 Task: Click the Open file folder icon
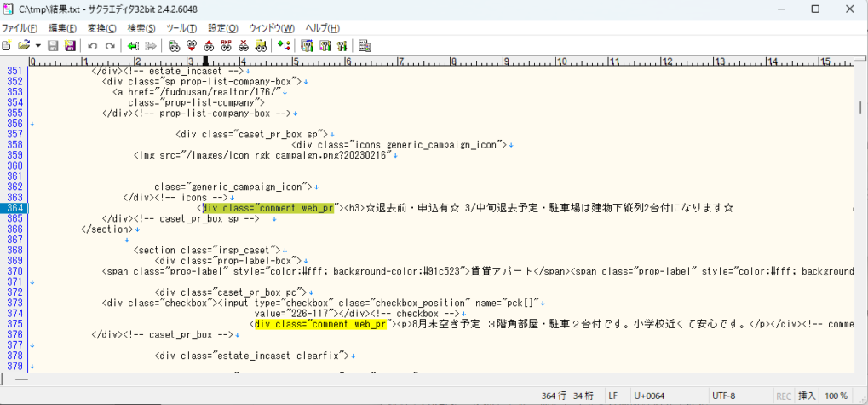tap(23, 45)
